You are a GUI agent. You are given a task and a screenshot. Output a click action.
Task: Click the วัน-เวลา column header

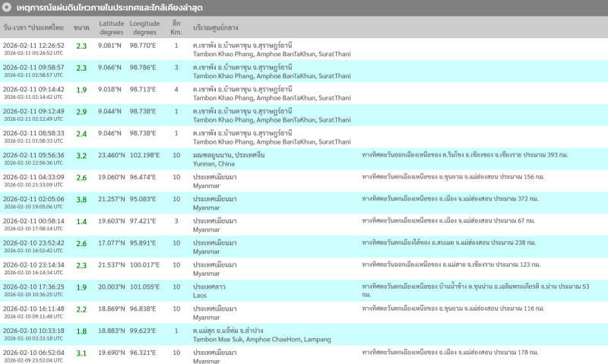pyautogui.click(x=33, y=28)
